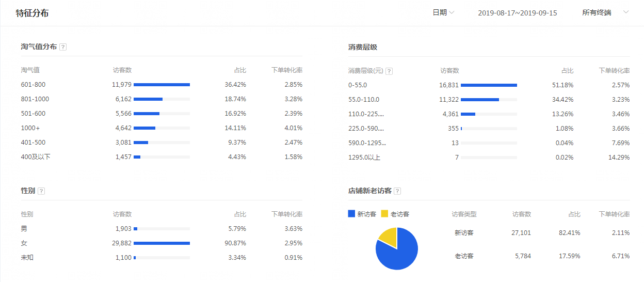
Task: Click gender row label 男
Action: [24, 229]
